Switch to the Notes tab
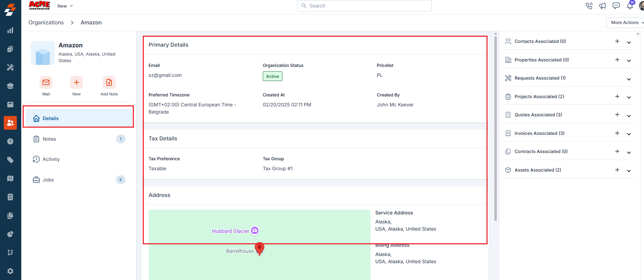 (x=79, y=139)
